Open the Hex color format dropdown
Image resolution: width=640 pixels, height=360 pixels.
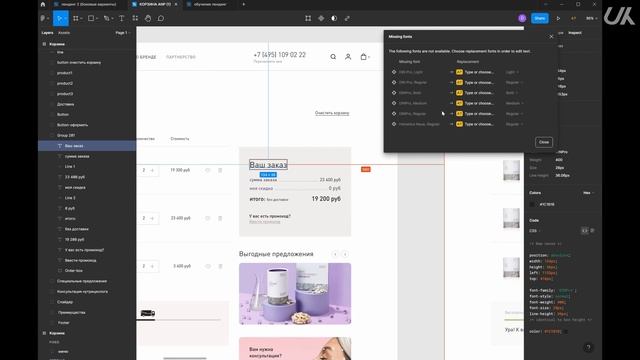pos(589,193)
